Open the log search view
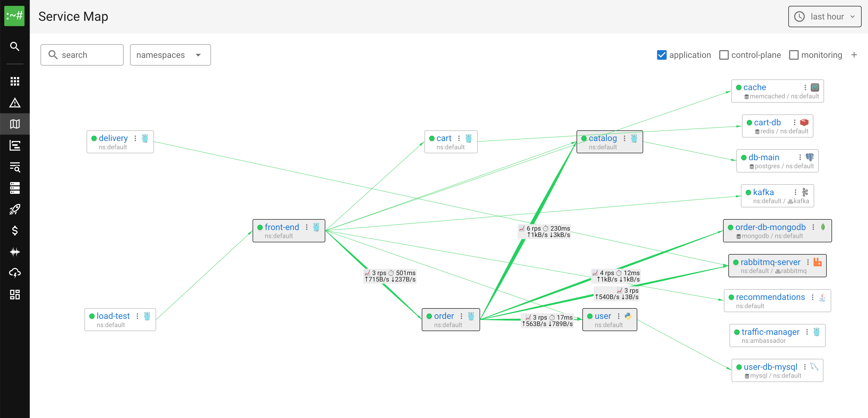Screen dimensions: 868x418 pyautogui.click(x=15, y=167)
